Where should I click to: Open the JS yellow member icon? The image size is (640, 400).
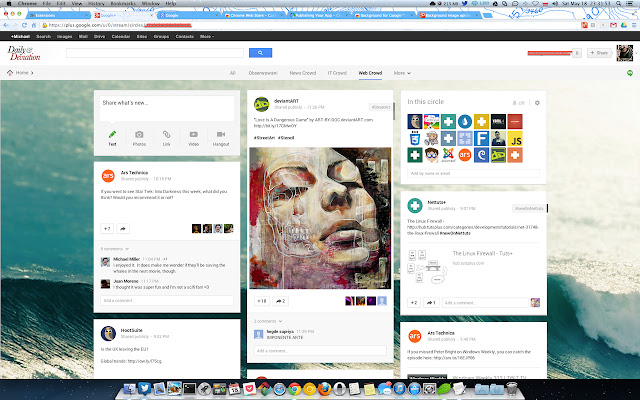pos(515,138)
